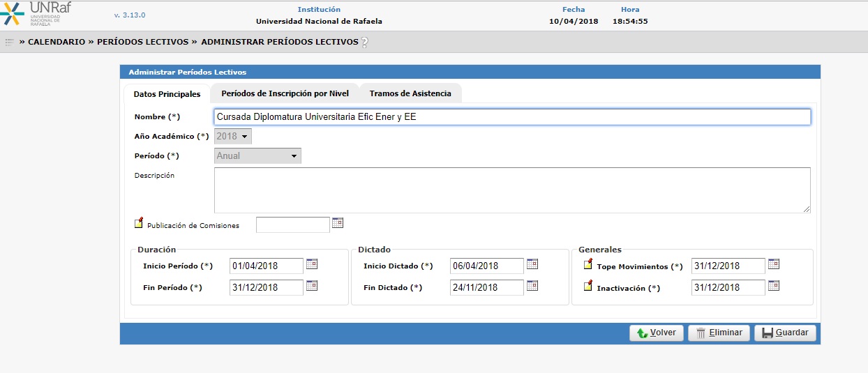This screenshot has height=373, width=868.
Task: Open the Tramos de Asistencia tab
Action: pyautogui.click(x=410, y=93)
